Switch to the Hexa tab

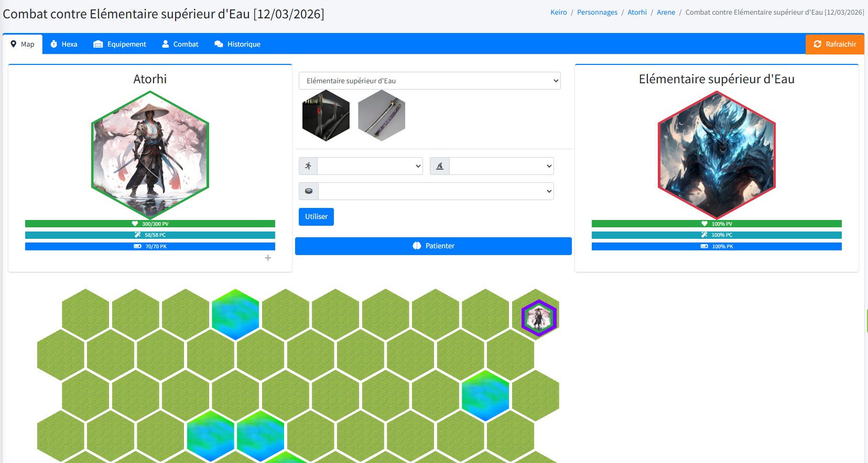coord(64,44)
